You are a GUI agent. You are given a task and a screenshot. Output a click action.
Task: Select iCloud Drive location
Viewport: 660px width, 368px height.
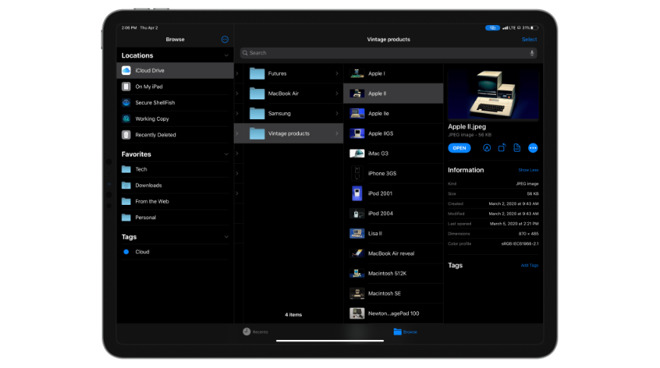click(x=175, y=70)
